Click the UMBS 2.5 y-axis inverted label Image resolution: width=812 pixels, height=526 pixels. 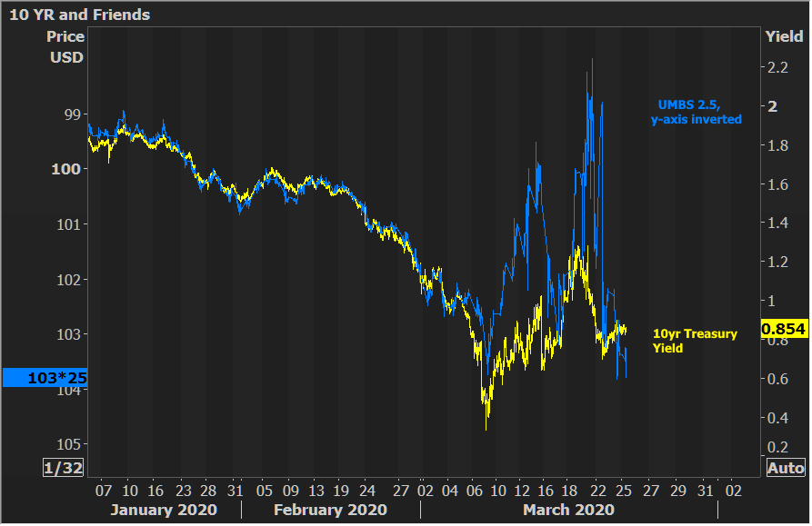(x=696, y=112)
